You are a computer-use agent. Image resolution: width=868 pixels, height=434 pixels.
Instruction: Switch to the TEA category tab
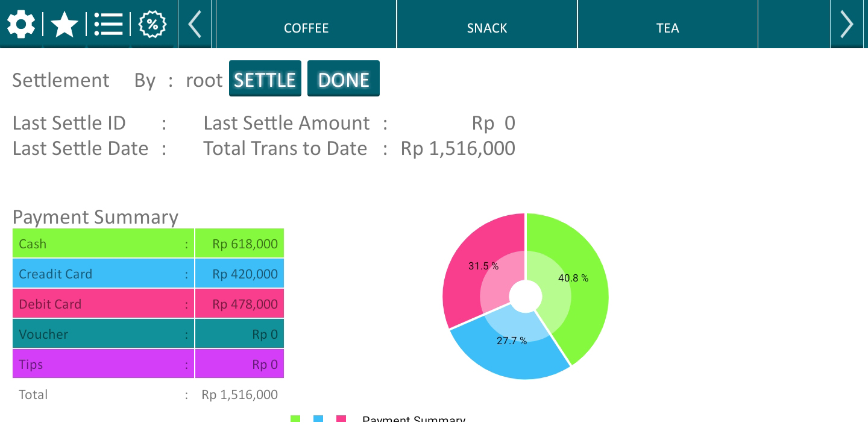point(668,24)
